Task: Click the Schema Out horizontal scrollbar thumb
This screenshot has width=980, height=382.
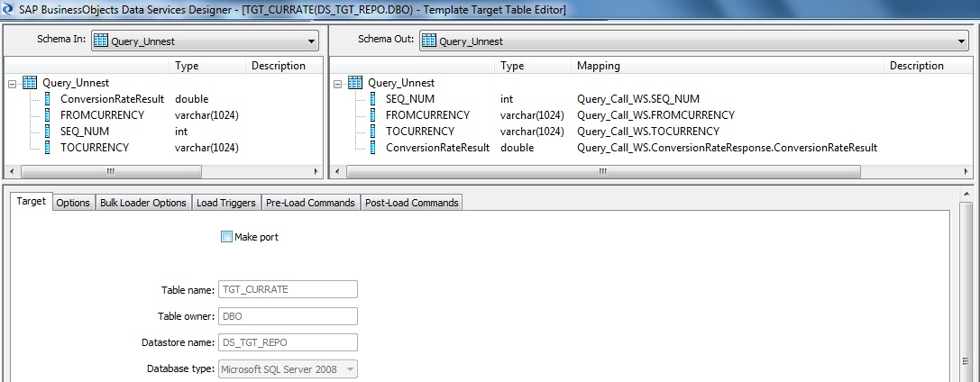Action: pos(603,171)
